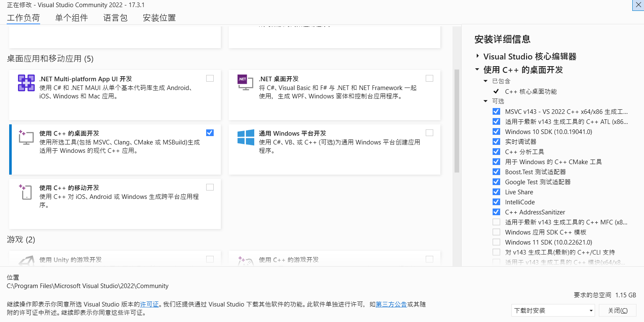Open the 许可证 link
The image size is (644, 322).
[149, 304]
